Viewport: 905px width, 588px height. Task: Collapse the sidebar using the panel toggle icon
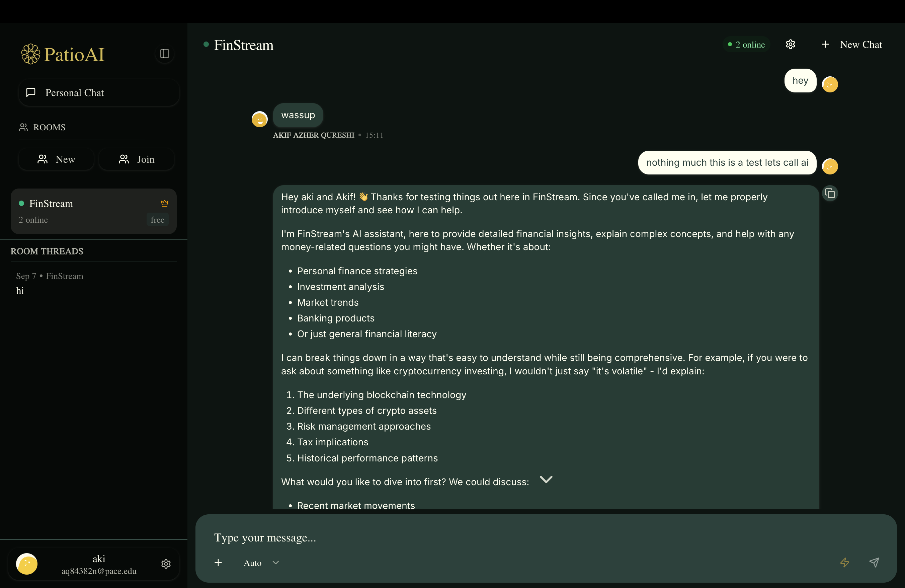(x=164, y=53)
